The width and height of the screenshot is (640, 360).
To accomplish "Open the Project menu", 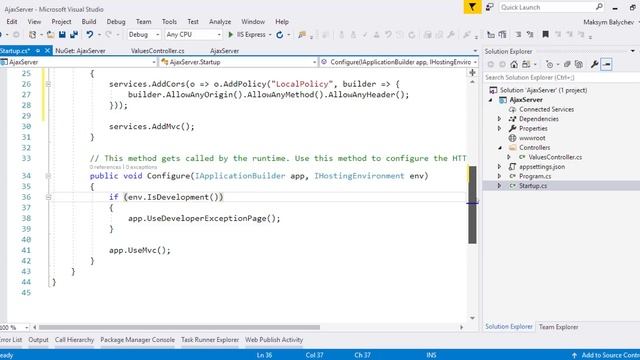I will point(61,22).
